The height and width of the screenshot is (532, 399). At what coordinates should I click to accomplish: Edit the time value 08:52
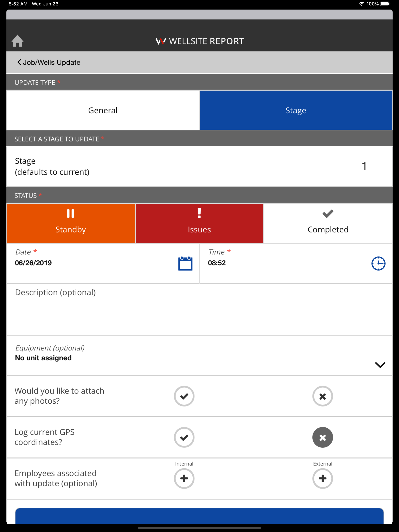[217, 263]
